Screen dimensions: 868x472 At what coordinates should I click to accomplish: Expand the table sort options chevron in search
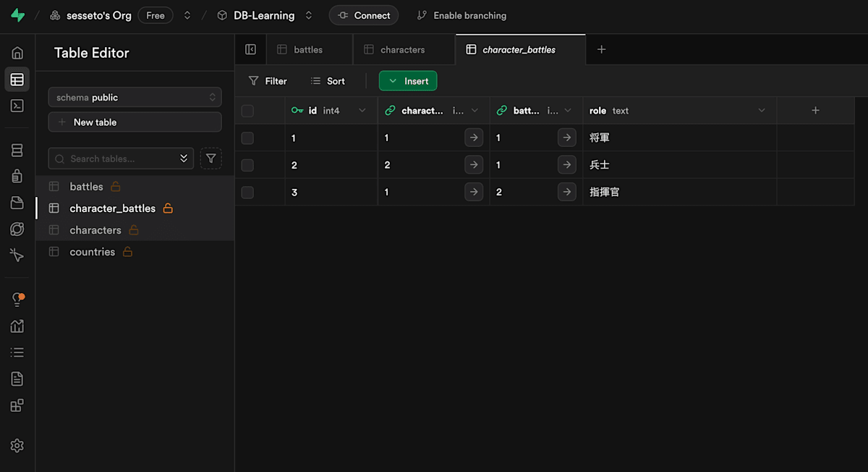pos(184,159)
